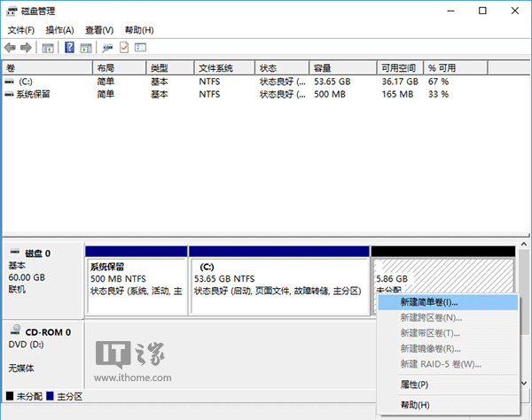Click greyed 新建 RAID-5 卷(W)... entry
The image size is (532, 420).
(448, 364)
